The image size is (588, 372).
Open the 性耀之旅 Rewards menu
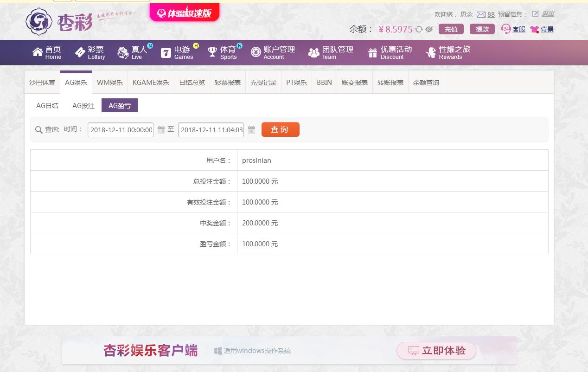point(448,52)
